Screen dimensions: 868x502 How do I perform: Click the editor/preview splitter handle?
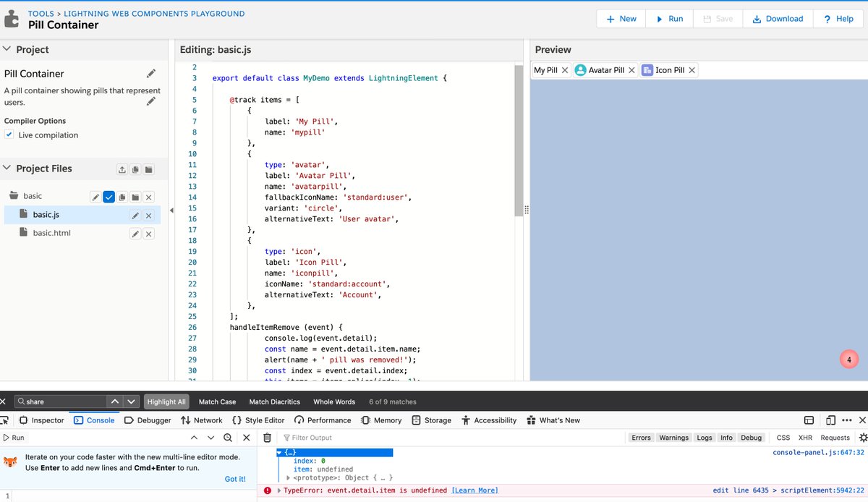(527, 210)
